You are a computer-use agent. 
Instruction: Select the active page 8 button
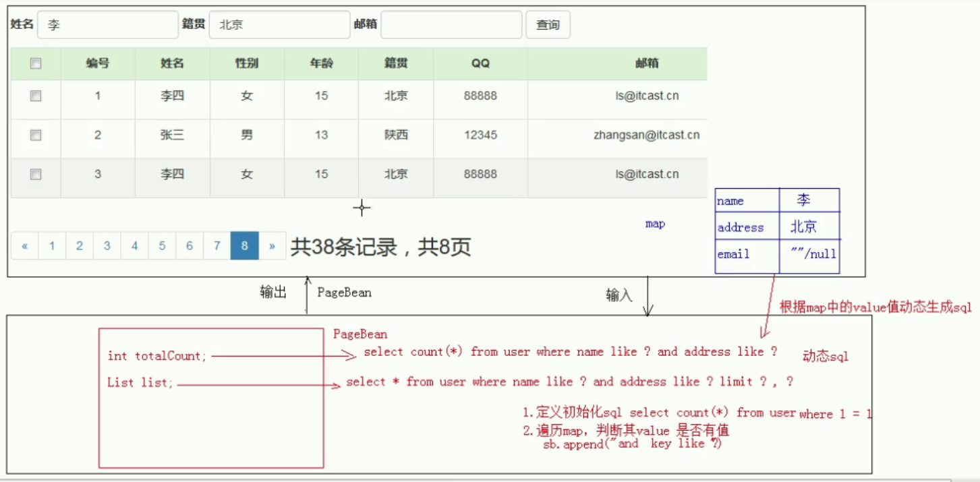pyautogui.click(x=245, y=246)
